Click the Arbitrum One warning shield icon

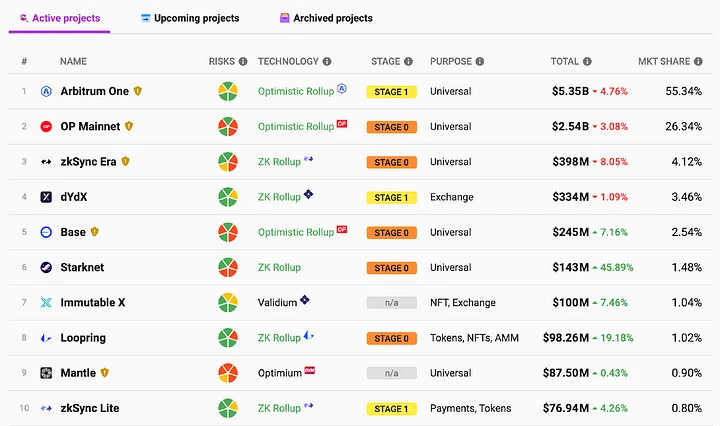click(x=138, y=91)
